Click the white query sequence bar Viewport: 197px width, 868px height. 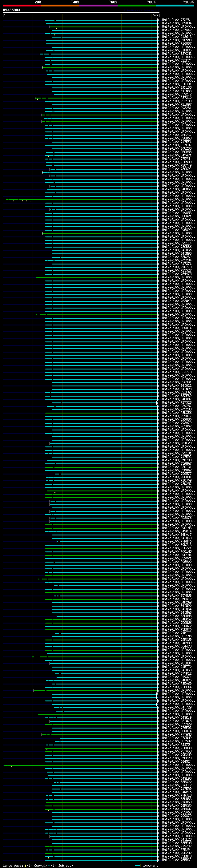coord(81,12)
